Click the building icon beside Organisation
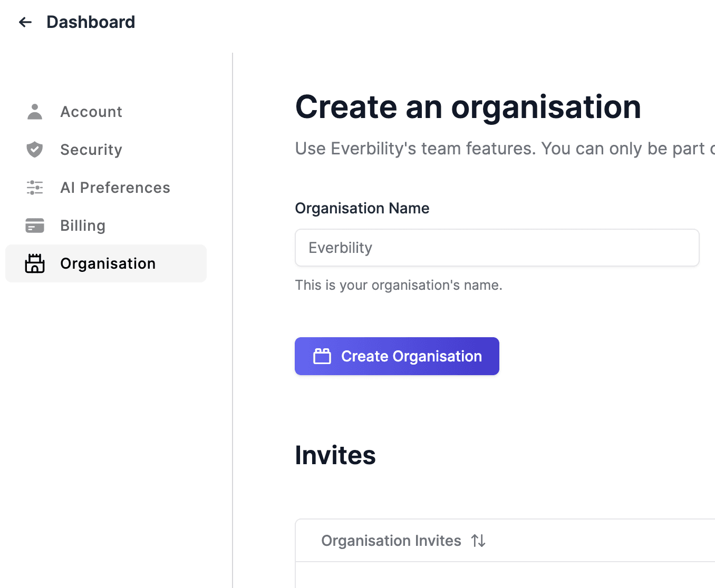This screenshot has width=715, height=588. coord(34,263)
